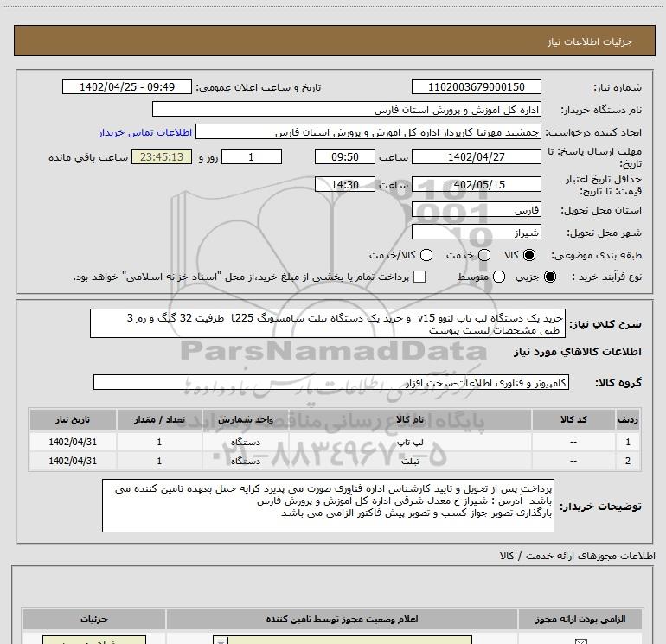Click the remaining time countdown 23:45:13
666x644 pixels.
point(162,157)
